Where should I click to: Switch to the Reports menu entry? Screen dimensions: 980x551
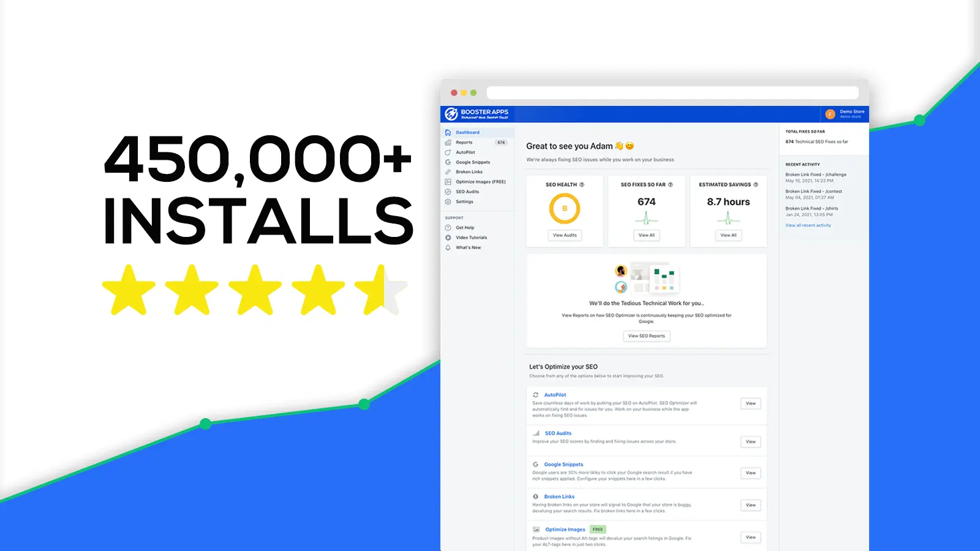pyautogui.click(x=464, y=142)
